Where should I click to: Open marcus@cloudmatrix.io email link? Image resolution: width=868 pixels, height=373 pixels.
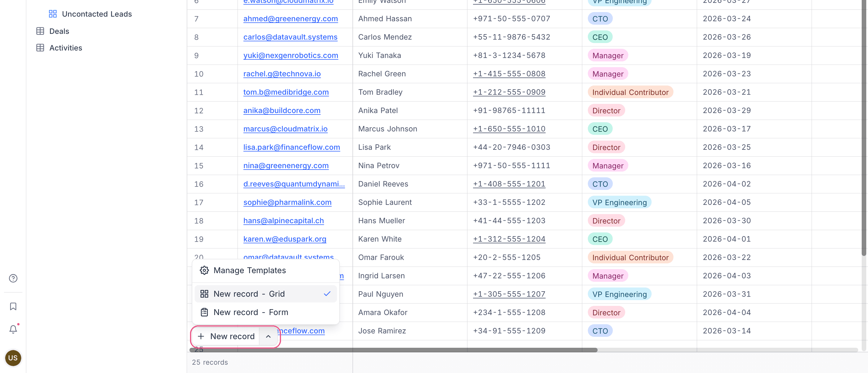coord(285,129)
